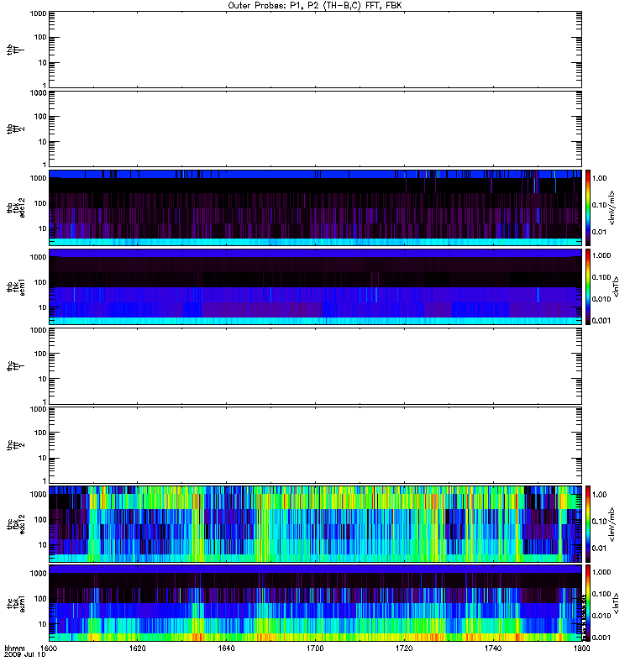Click '0.001' on the thb scm1 color bar
Screen dimensions: 630x672
[x=601, y=321]
